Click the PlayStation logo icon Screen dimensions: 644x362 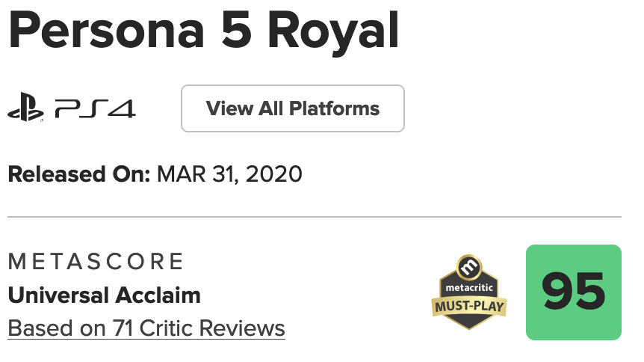(x=25, y=109)
